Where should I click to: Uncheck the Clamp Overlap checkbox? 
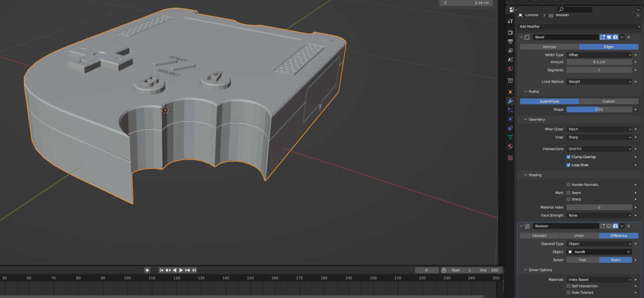point(569,157)
